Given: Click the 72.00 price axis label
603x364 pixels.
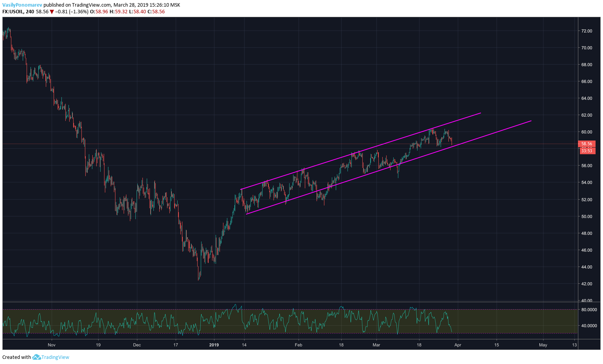Looking at the screenshot, I should pyautogui.click(x=587, y=31).
